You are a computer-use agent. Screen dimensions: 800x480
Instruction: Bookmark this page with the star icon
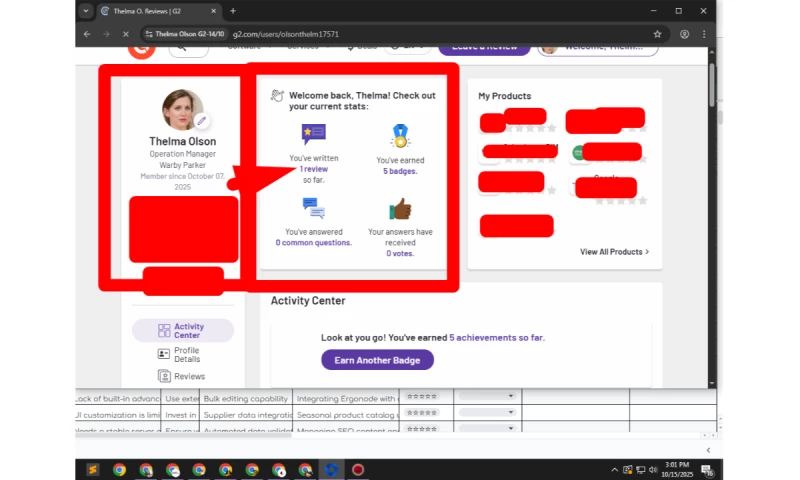click(657, 33)
